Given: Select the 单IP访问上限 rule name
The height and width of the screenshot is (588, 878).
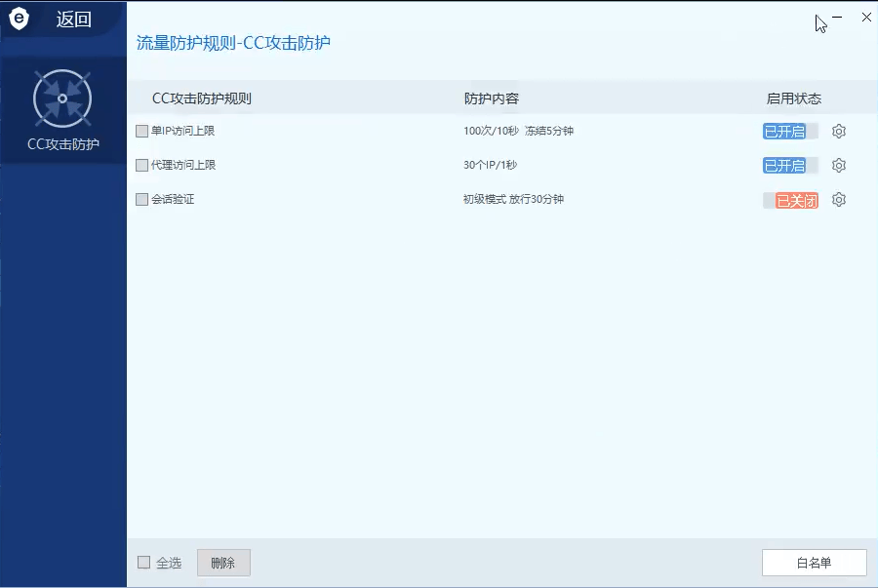Looking at the screenshot, I should [183, 131].
